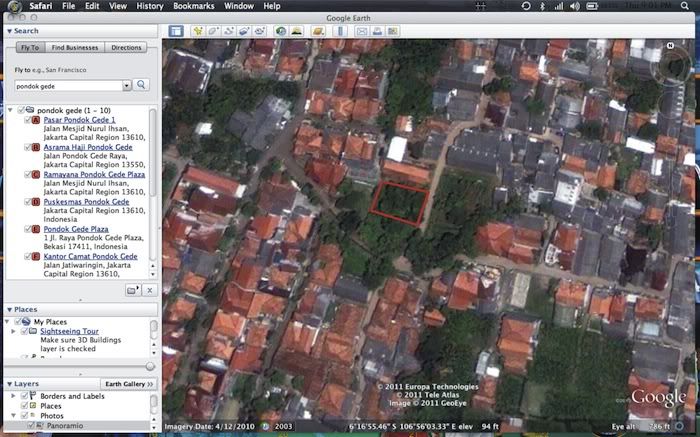Clear search results with X button

(x=150, y=290)
